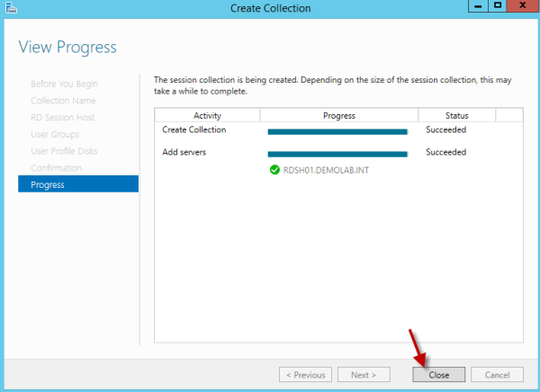540x392 pixels.
Task: Click the Next button
Action: pos(363,374)
